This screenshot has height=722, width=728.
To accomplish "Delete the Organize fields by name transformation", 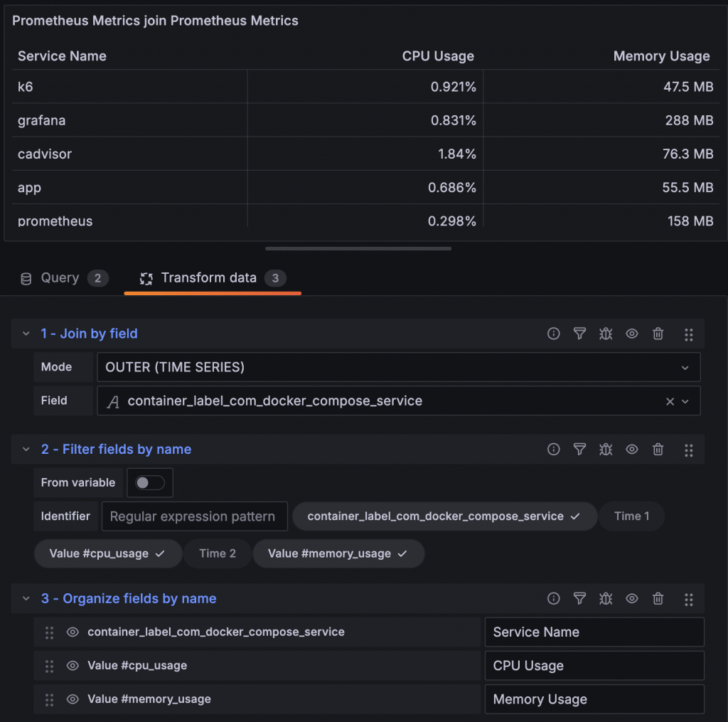I will pos(658,599).
